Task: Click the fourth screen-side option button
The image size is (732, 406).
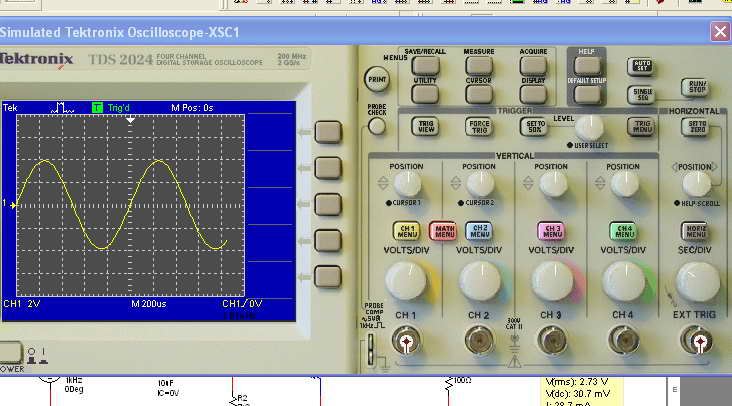Action: [x=328, y=241]
